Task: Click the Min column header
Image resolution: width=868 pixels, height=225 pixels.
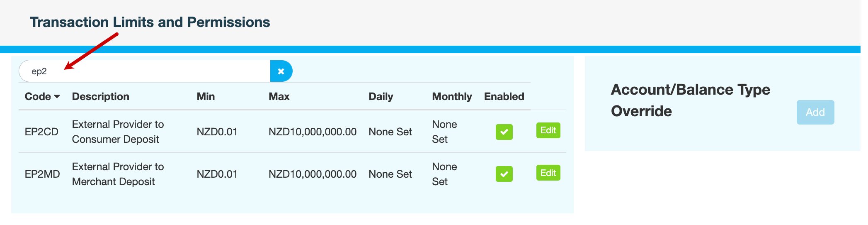Action: (x=206, y=97)
